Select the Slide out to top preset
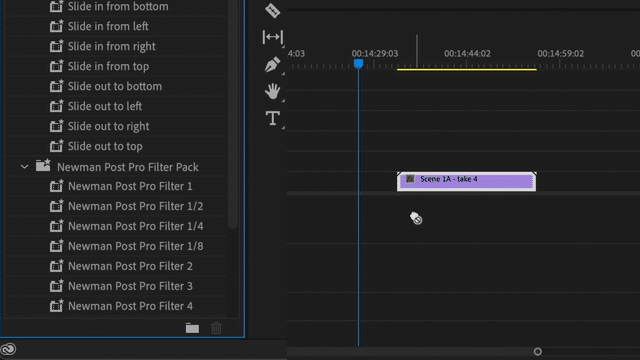 point(105,147)
